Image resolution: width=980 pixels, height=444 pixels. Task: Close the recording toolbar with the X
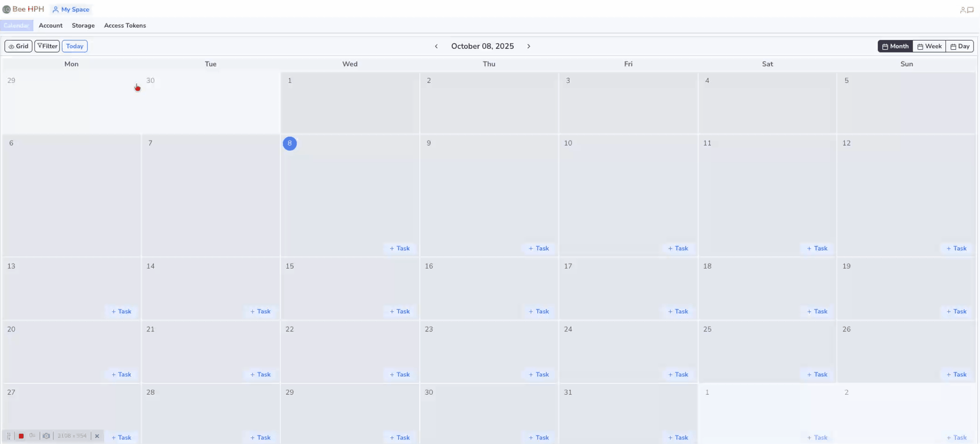pyautogui.click(x=97, y=436)
